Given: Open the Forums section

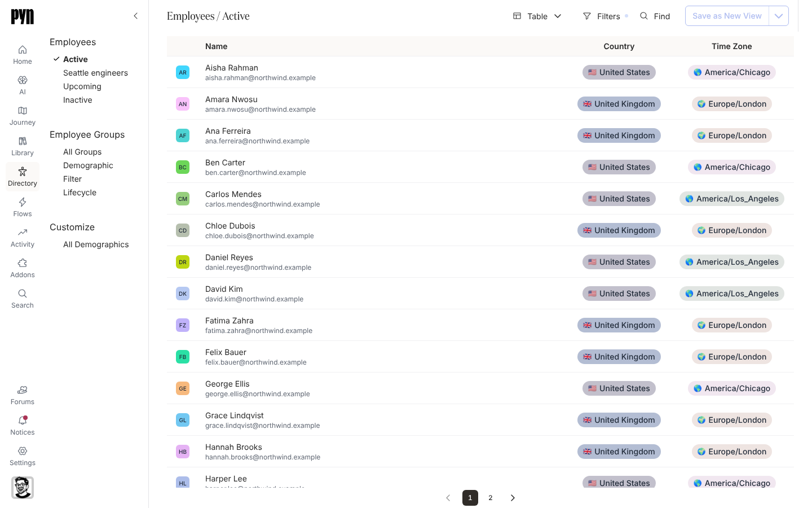Looking at the screenshot, I should pyautogui.click(x=23, y=395).
